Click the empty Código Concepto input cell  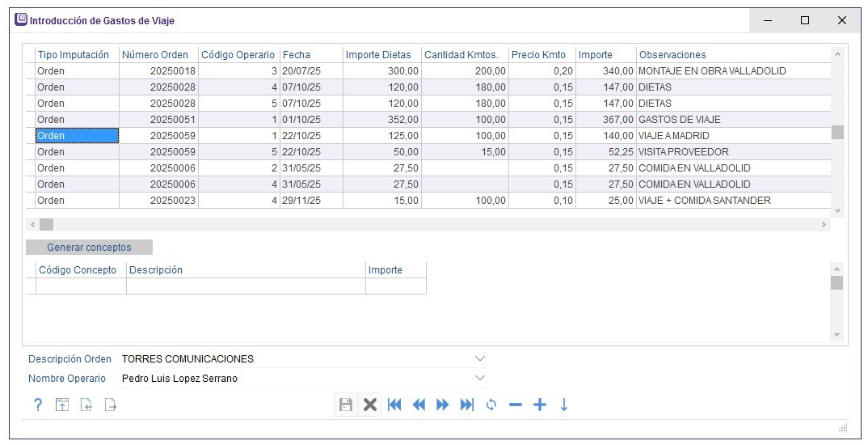click(81, 286)
